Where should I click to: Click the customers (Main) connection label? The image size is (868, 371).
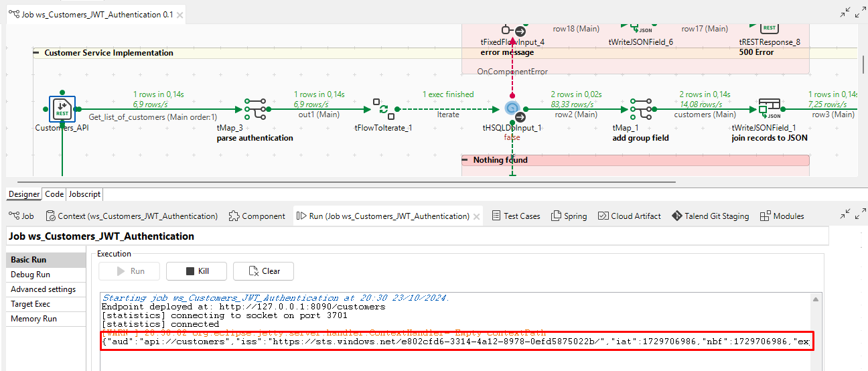705,115
